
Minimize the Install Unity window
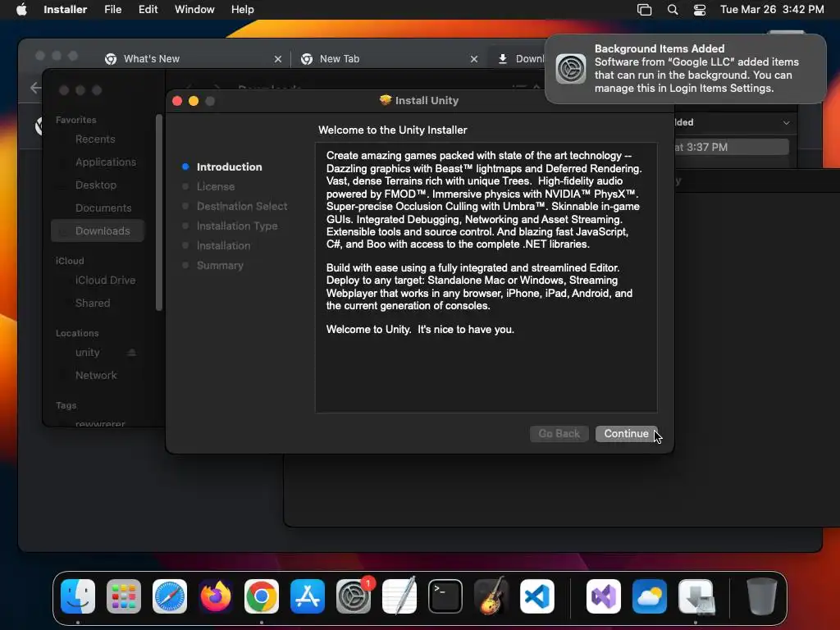[194, 101]
